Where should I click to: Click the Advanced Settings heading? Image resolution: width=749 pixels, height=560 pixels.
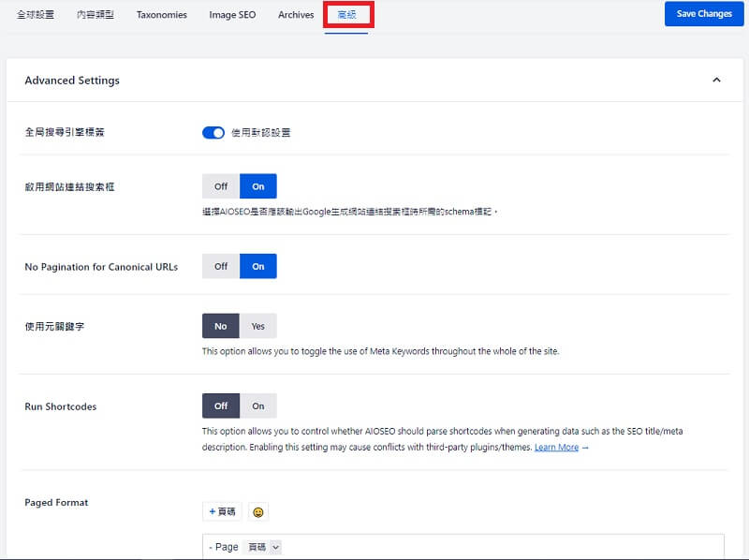(72, 81)
